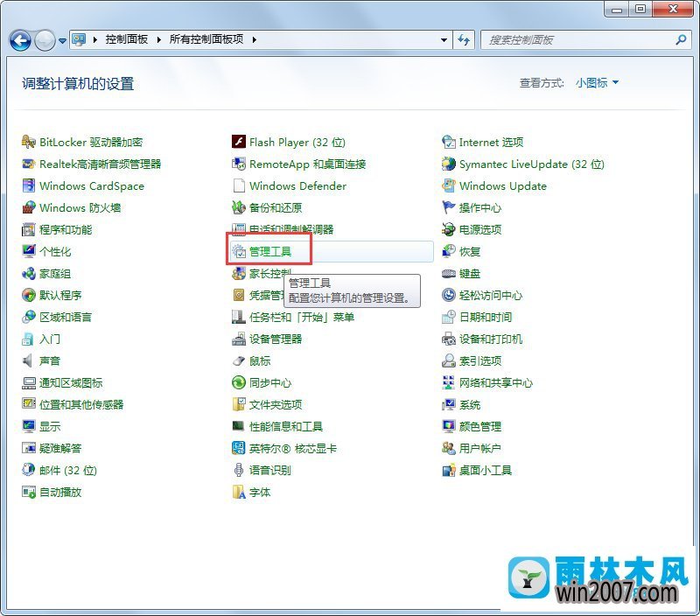Screen dimensions: 700x616
Task: Click the control panel icon in address bar
Action: pyautogui.click(x=79, y=39)
